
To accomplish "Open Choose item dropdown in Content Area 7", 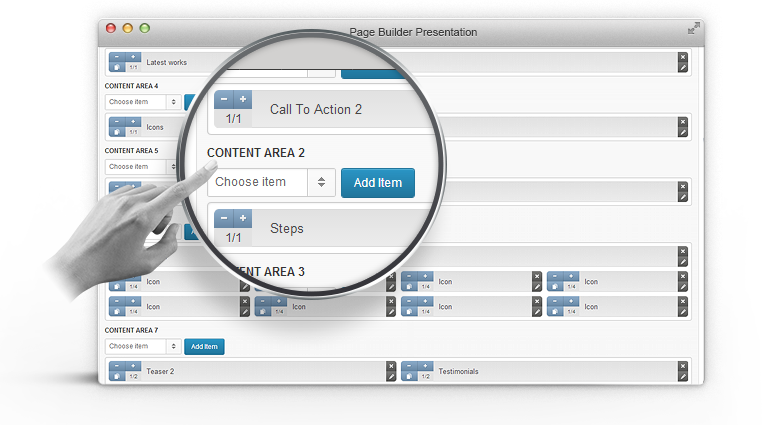I will pos(143,346).
